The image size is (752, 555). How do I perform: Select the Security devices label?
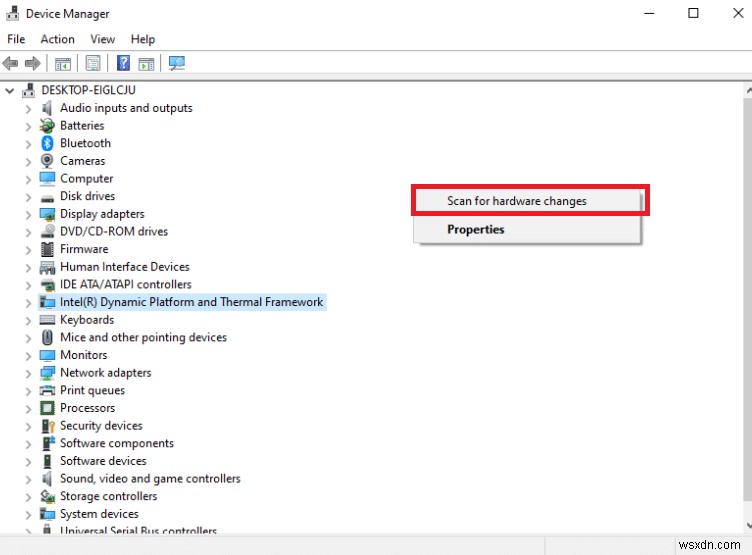(x=101, y=425)
